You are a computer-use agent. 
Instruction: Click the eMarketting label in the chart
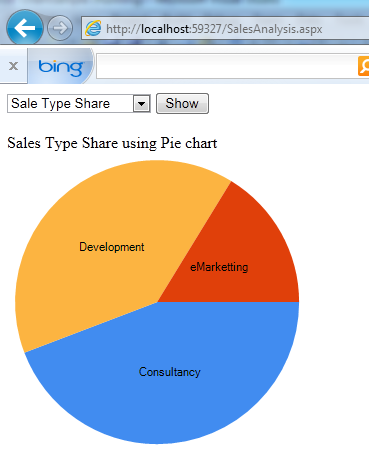click(219, 267)
